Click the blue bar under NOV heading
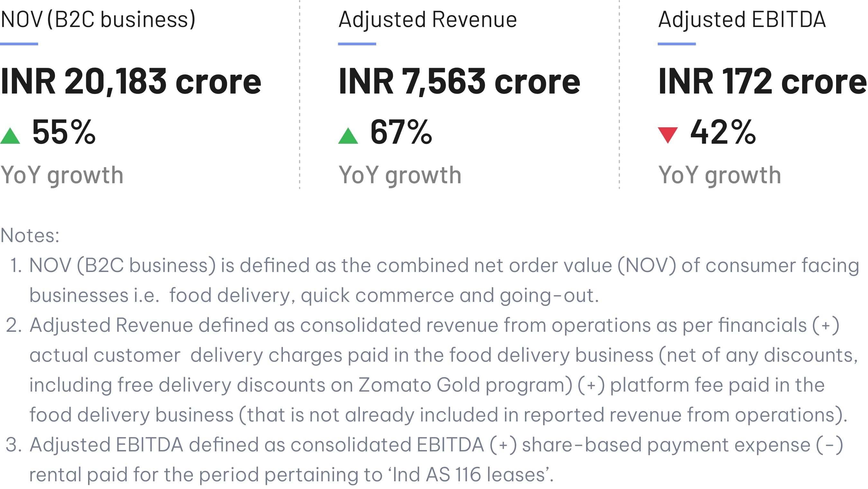 (19, 44)
